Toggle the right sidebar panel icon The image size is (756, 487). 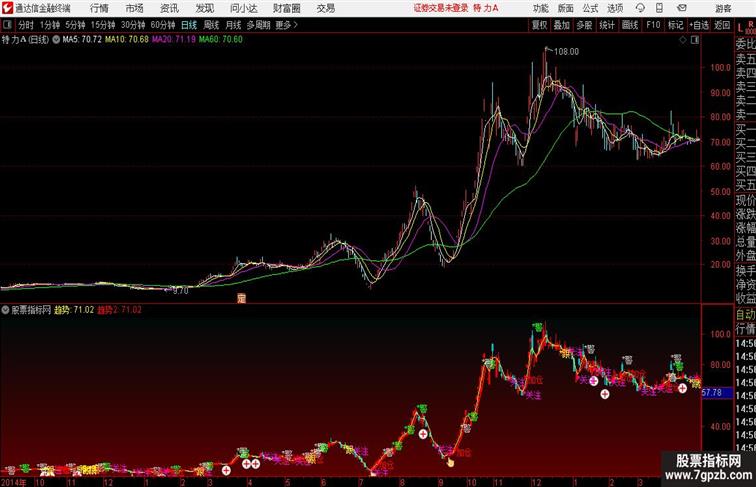(x=695, y=40)
